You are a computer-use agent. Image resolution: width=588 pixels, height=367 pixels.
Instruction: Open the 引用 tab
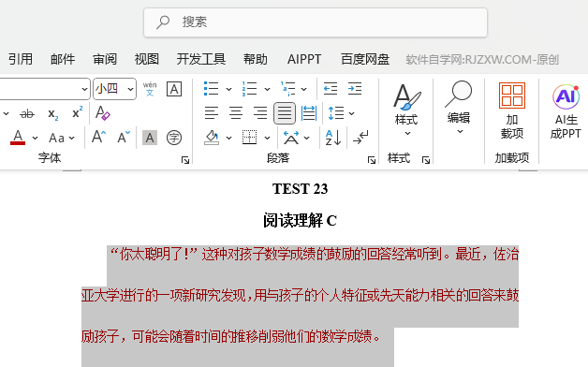21,59
